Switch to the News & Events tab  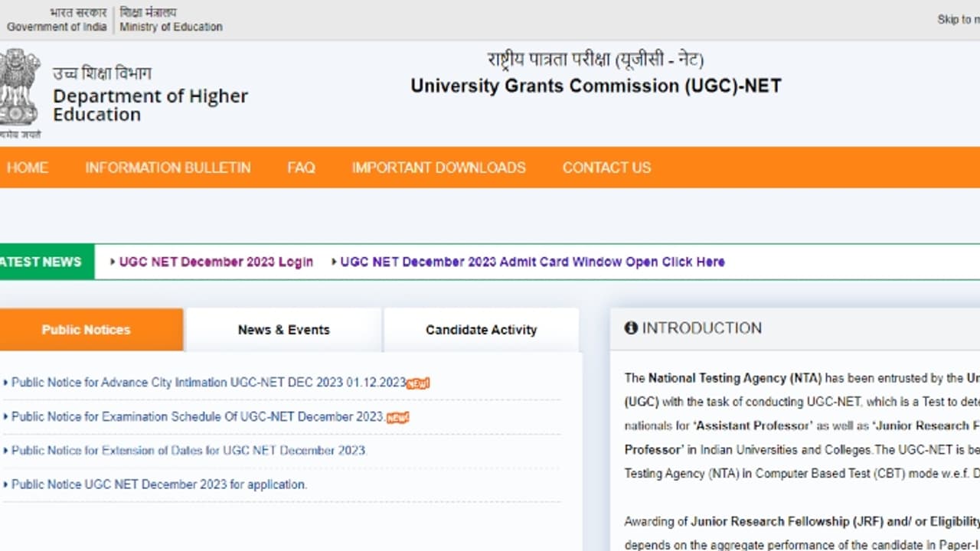[283, 330]
